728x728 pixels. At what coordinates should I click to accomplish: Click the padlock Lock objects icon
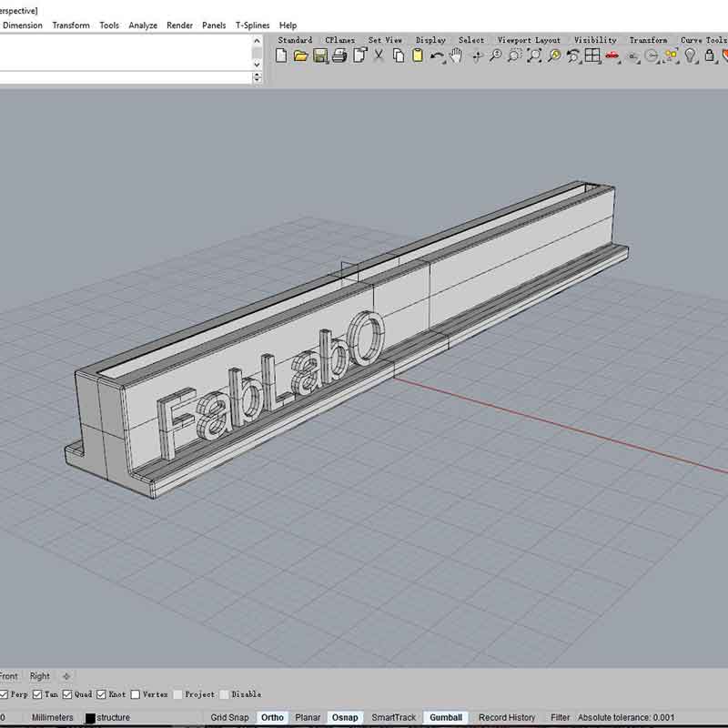point(710,56)
